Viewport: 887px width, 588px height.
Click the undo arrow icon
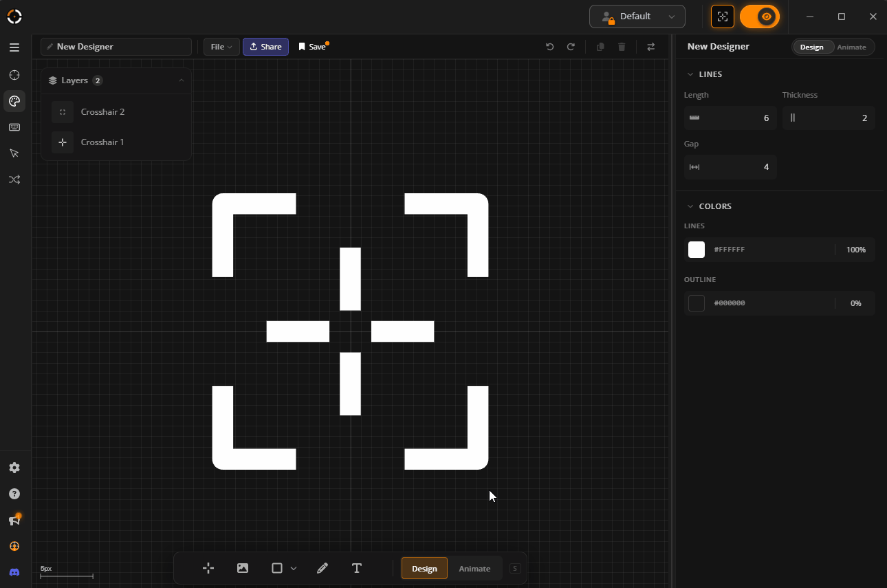click(549, 47)
